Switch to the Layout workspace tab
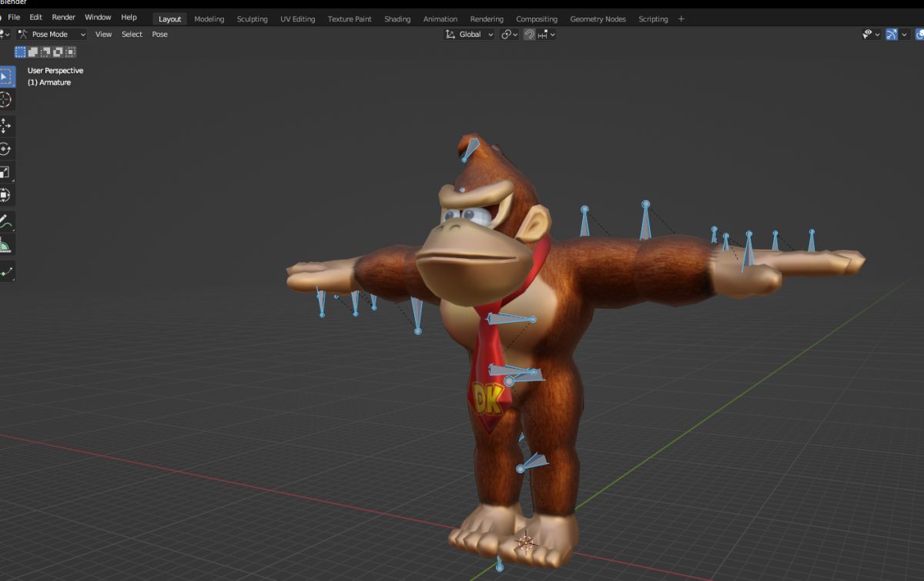The image size is (924, 581). (170, 19)
